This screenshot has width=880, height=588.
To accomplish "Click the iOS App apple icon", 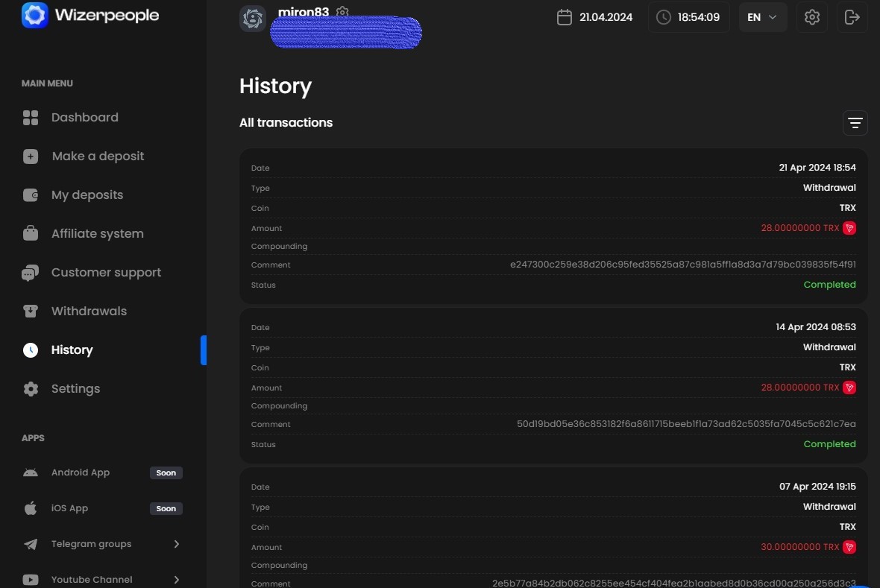I will [31, 508].
